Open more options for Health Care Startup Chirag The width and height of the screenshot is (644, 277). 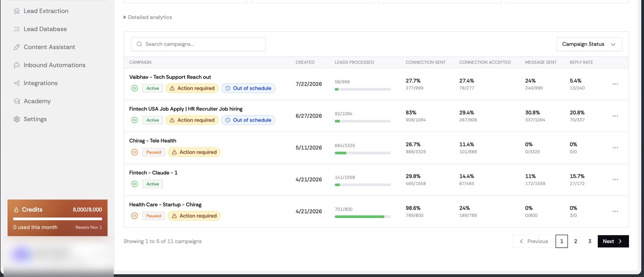click(x=615, y=212)
